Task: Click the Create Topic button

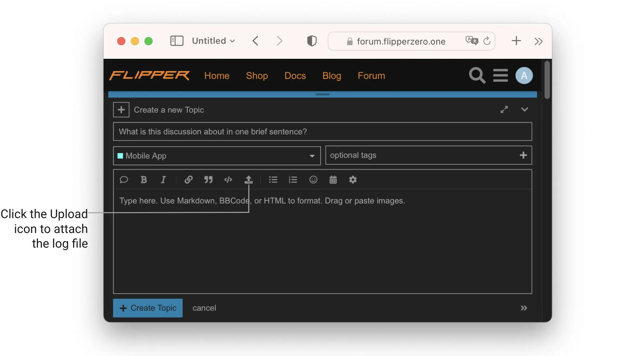Action: coord(148,308)
